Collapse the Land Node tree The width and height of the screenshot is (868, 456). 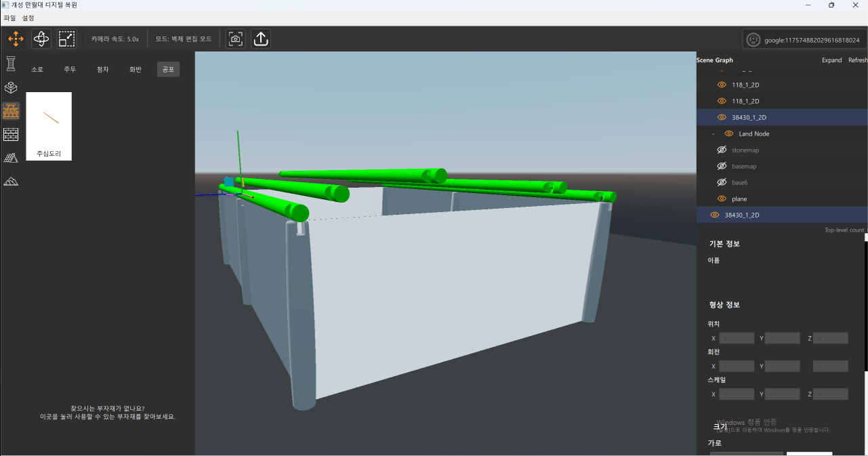[714, 134]
